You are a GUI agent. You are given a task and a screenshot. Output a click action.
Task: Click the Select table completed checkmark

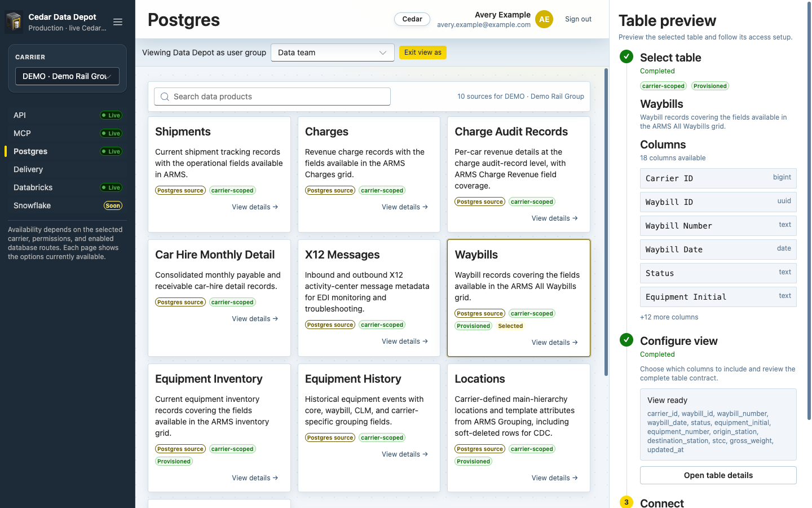tap(626, 56)
